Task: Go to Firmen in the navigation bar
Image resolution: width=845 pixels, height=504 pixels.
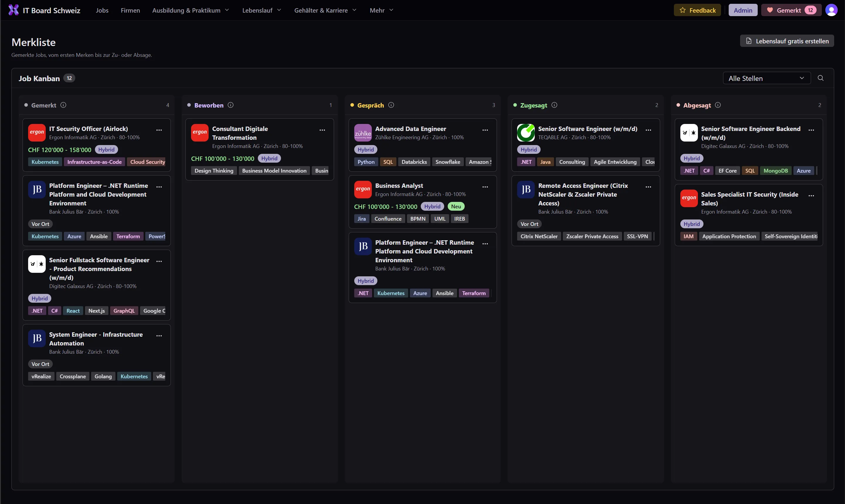Action: [x=130, y=10]
